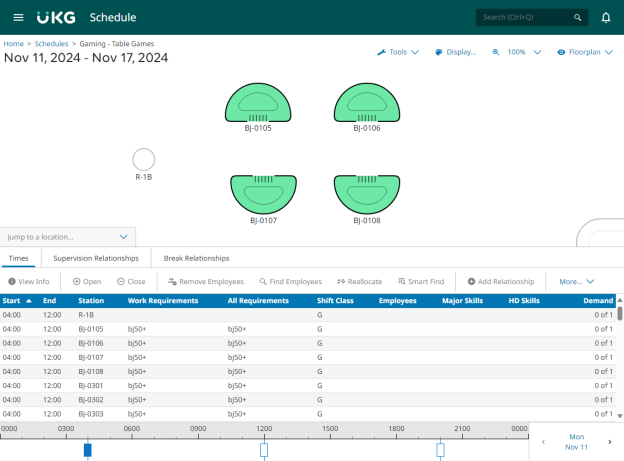
Task: Go to the previous day arrow
Action: (x=543, y=442)
